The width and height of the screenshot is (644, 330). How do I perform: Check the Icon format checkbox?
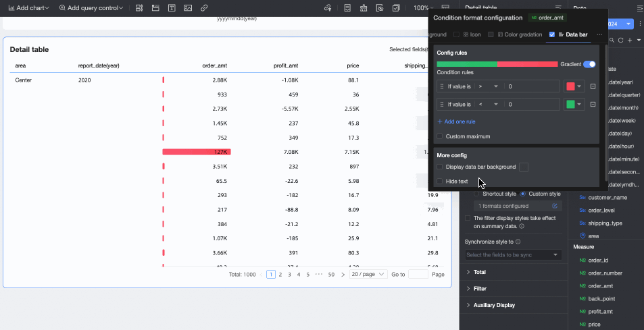[456, 35]
